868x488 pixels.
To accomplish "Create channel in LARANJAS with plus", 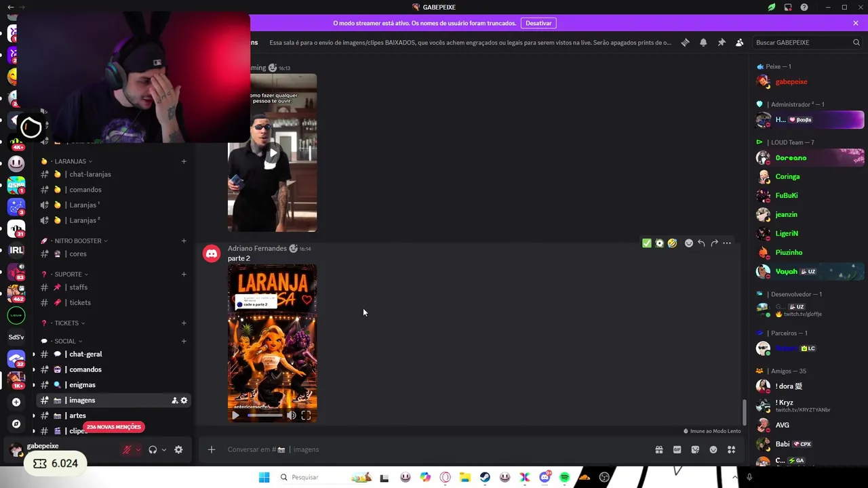I will pyautogui.click(x=184, y=161).
